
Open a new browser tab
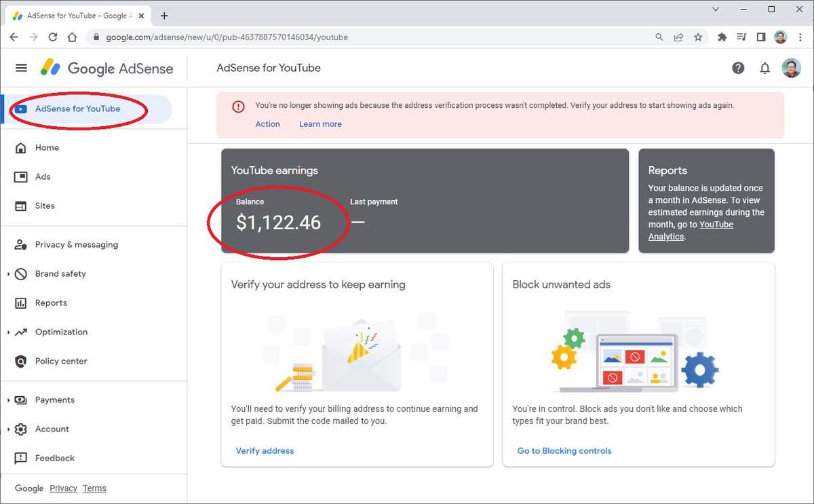[x=164, y=16]
